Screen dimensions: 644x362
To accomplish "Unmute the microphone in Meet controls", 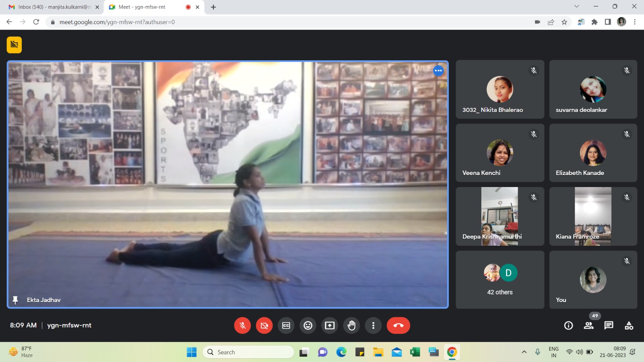I will pyautogui.click(x=242, y=325).
